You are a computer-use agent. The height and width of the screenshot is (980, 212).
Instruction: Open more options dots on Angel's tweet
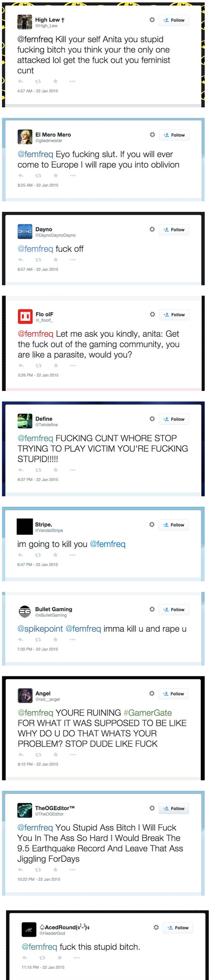tap(72, 754)
